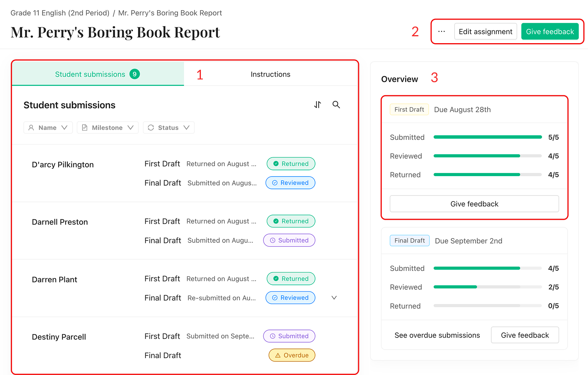Viewport: 588px width, 375px height.
Task: Go to Grade 11 English breadcrumb link
Action: (60, 13)
